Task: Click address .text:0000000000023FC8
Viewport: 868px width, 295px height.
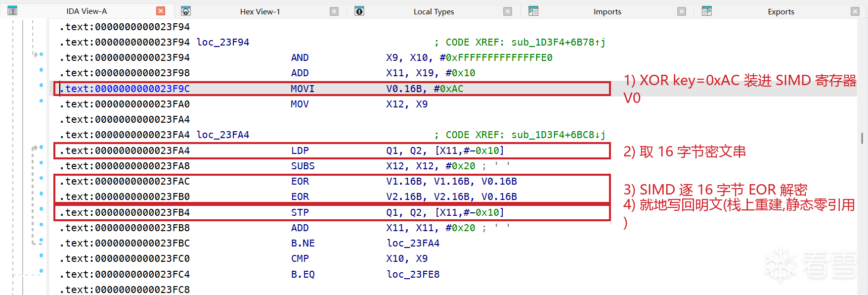Action: click(125, 290)
